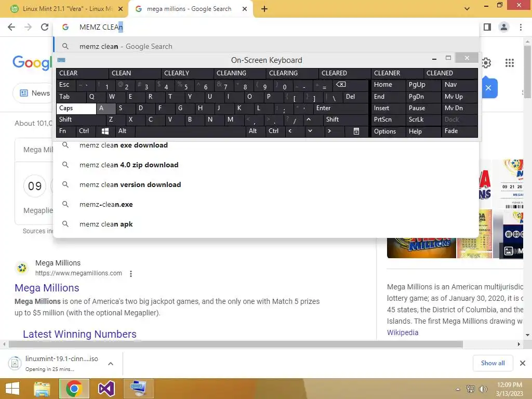Click the vertical scrollbar down arrow
Screen dimensions: 532x399
[x=528, y=335]
